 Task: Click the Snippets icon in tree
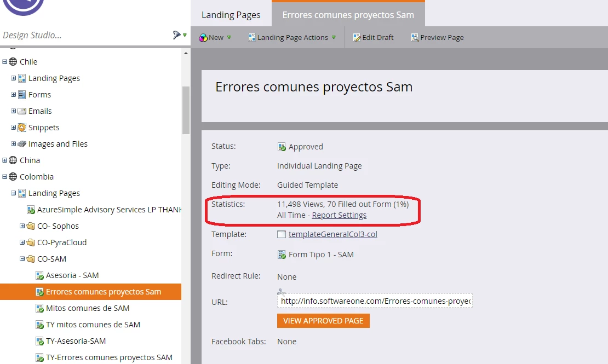click(x=22, y=127)
